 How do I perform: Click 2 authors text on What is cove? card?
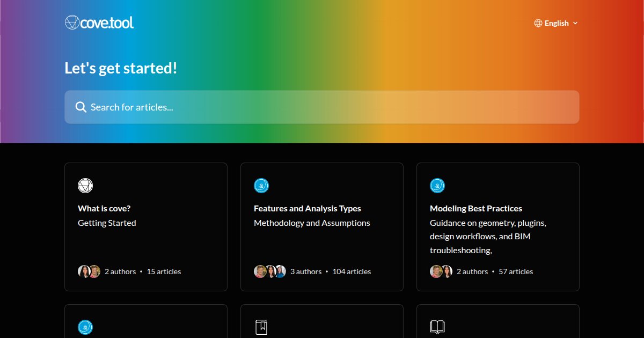(x=120, y=271)
